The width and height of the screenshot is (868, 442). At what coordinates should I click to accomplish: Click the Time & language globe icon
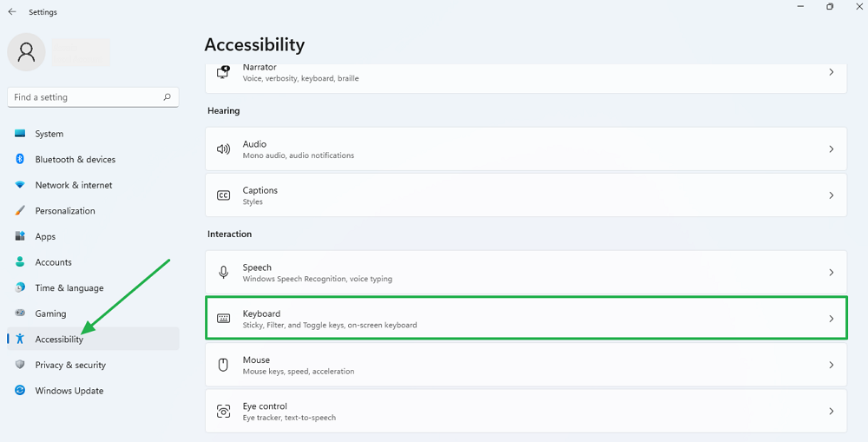pos(20,287)
